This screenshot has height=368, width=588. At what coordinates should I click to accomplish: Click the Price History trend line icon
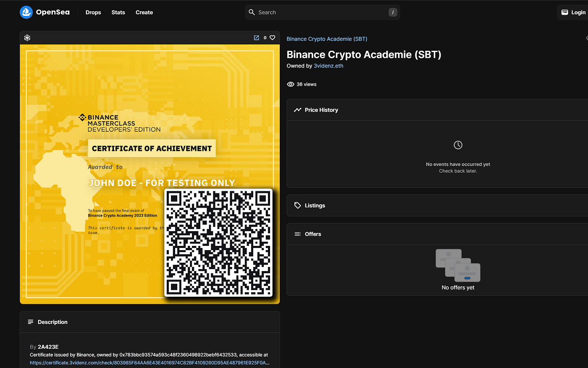pyautogui.click(x=297, y=110)
